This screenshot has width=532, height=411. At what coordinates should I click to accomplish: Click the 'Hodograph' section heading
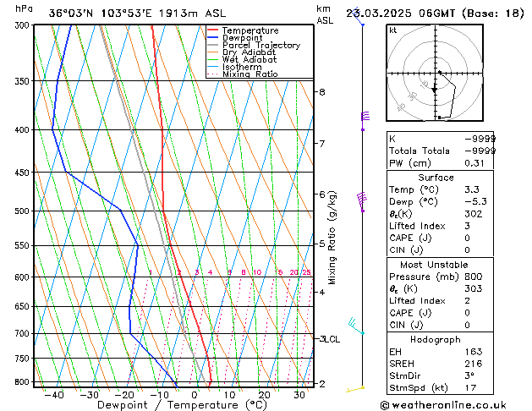point(436,340)
